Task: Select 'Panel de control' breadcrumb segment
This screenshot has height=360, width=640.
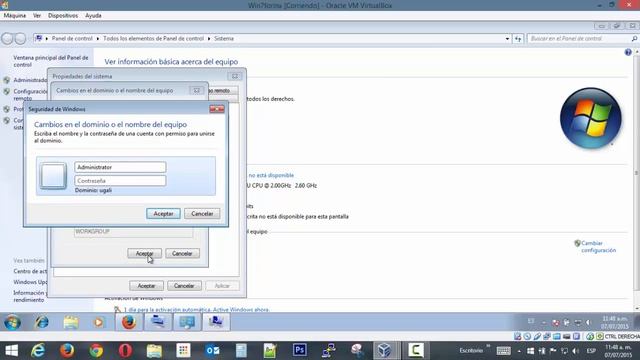Action: [72, 38]
